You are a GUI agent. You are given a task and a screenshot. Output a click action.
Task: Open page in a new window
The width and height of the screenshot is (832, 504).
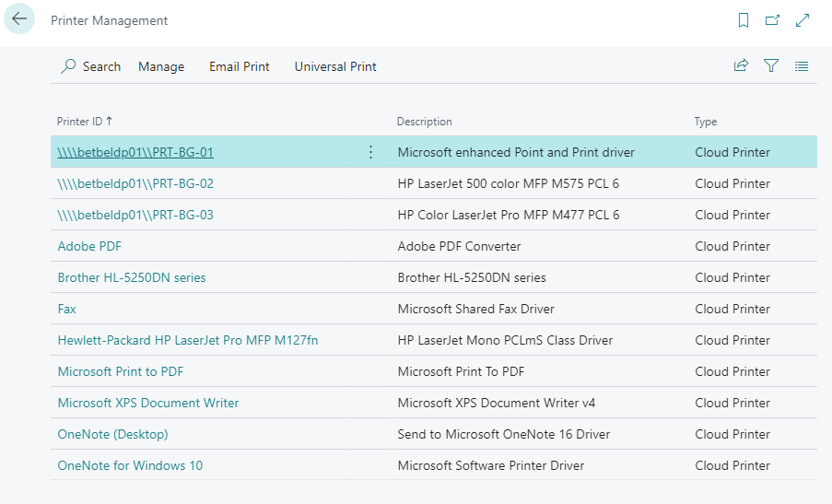[x=772, y=20]
